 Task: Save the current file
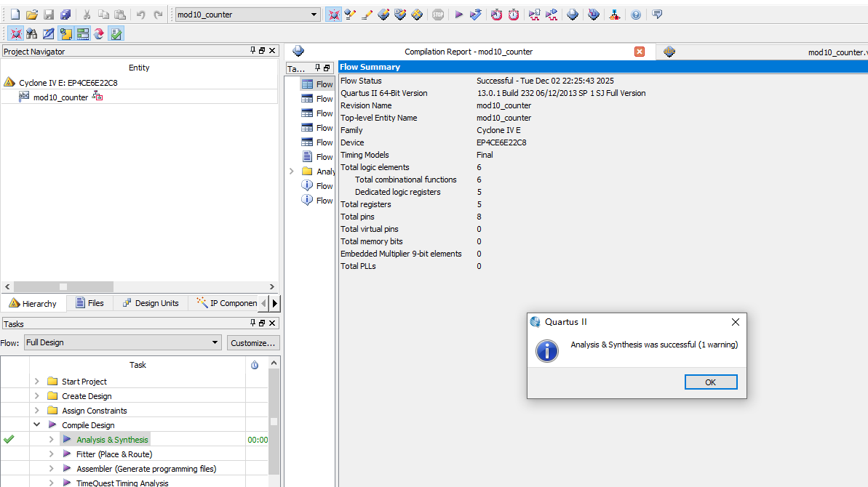(x=49, y=15)
